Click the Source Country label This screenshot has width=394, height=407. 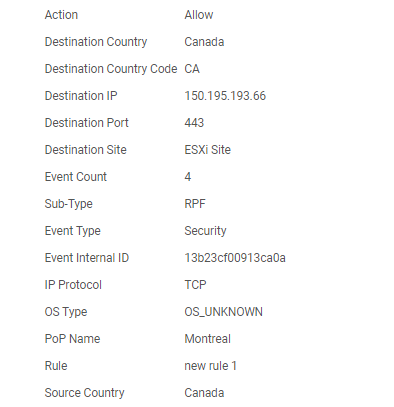84,393
